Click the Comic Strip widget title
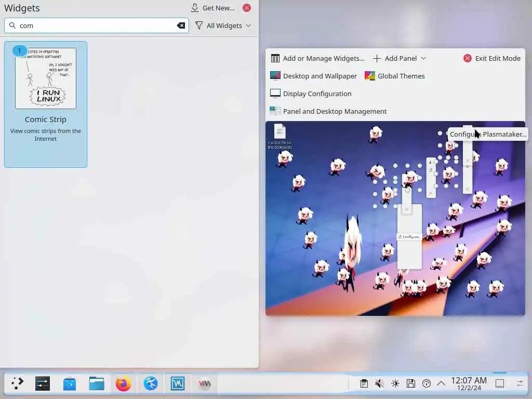Screen dimensions: 532x399 pyautogui.click(x=46, y=119)
